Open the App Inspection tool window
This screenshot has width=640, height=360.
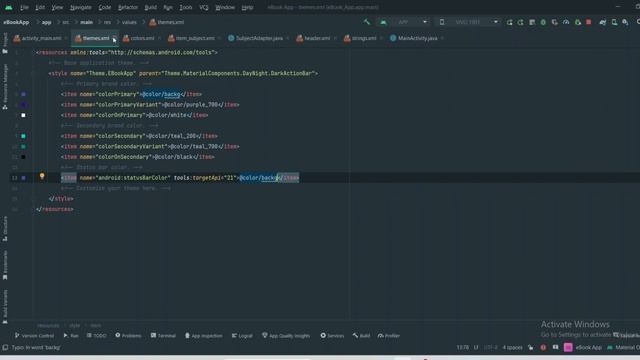pyautogui.click(x=204, y=336)
